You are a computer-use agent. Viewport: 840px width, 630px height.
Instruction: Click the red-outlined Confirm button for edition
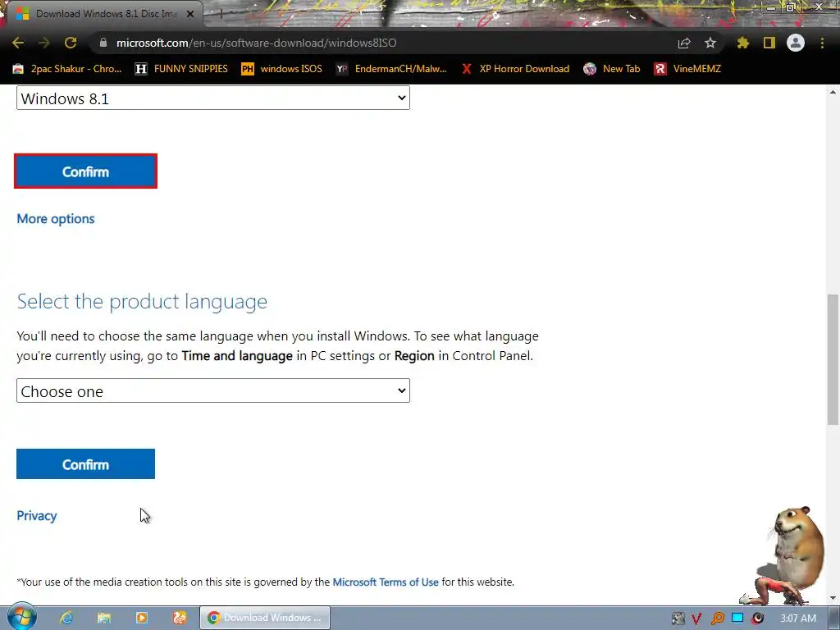click(85, 171)
